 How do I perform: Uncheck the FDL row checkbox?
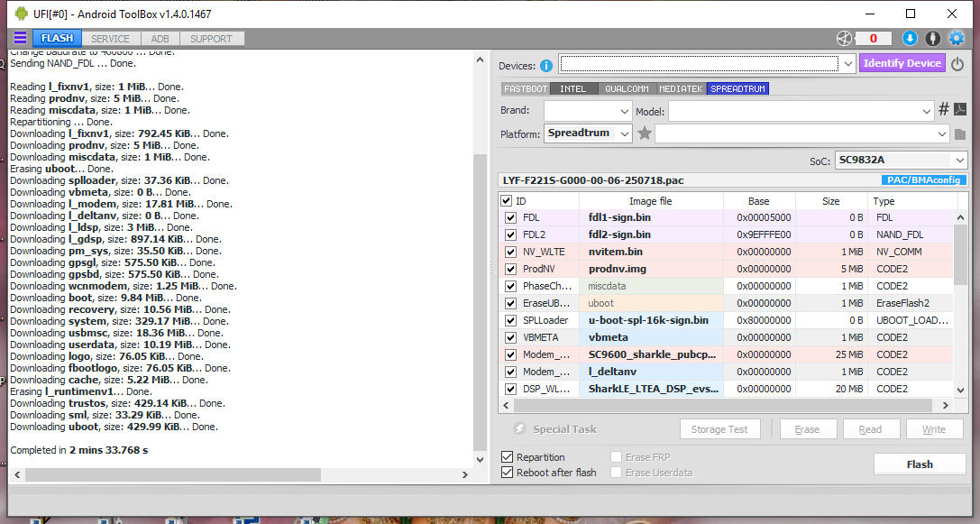(x=510, y=217)
